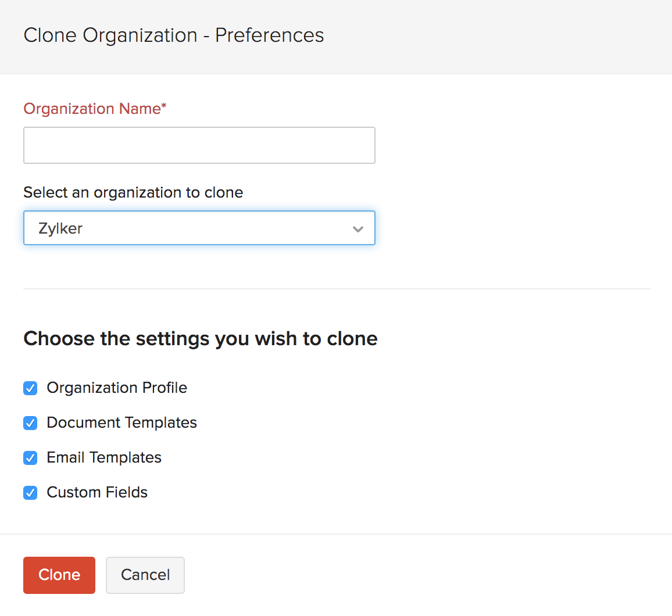
Task: Disable the Email Templates checkbox
Action: click(30, 458)
